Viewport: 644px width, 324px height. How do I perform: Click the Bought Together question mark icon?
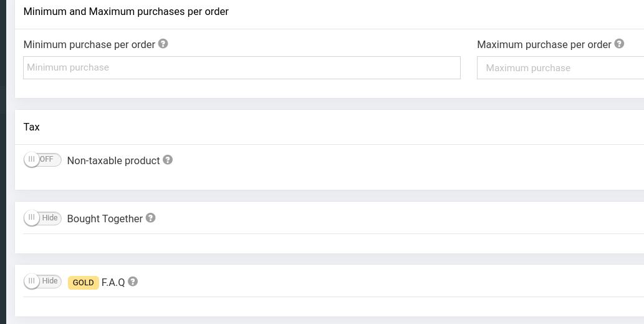150,218
